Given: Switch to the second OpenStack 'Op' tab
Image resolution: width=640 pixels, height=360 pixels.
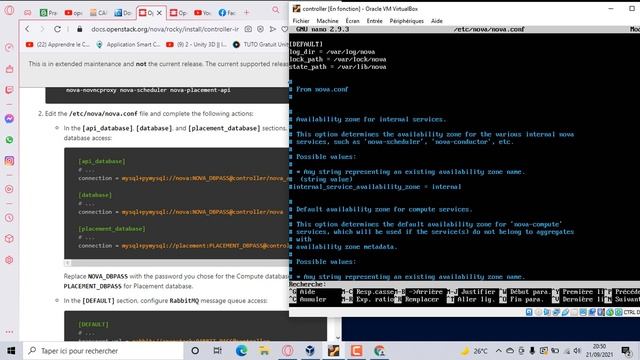Looking at the screenshot, I should (x=178, y=13).
